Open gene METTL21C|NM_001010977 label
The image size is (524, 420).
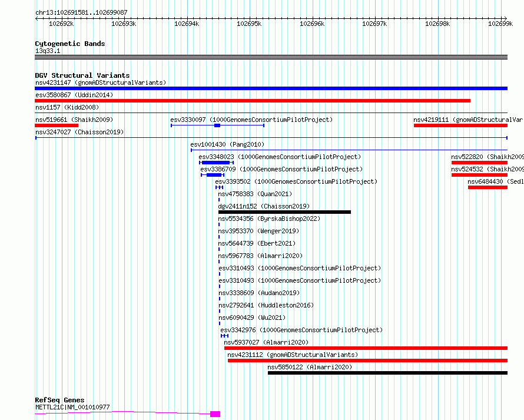tap(72, 407)
